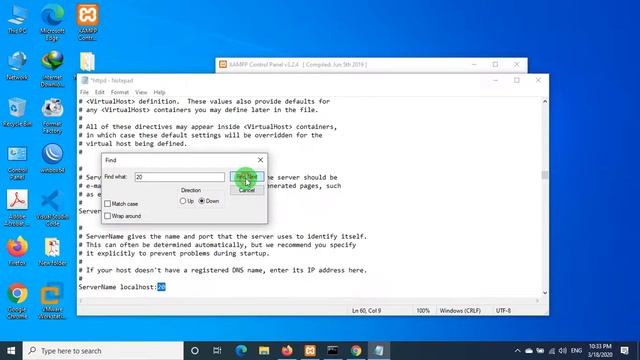Image resolution: width=640 pixels, height=360 pixels.
Task: Switch to Notepad on the taskbar
Action: click(379, 351)
